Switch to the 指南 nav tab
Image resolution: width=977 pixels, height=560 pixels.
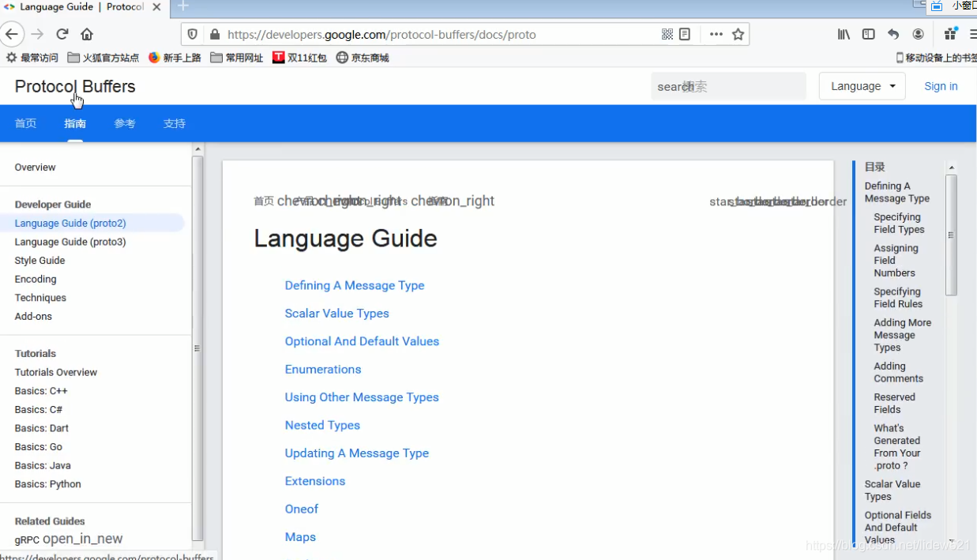pyautogui.click(x=75, y=123)
